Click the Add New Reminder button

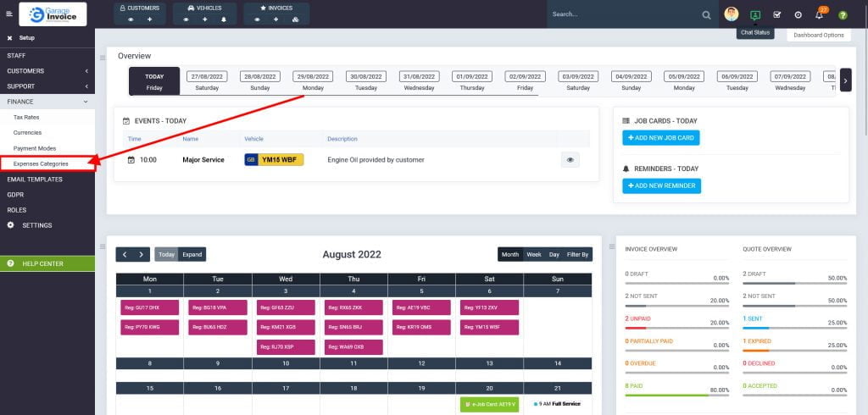coord(661,185)
